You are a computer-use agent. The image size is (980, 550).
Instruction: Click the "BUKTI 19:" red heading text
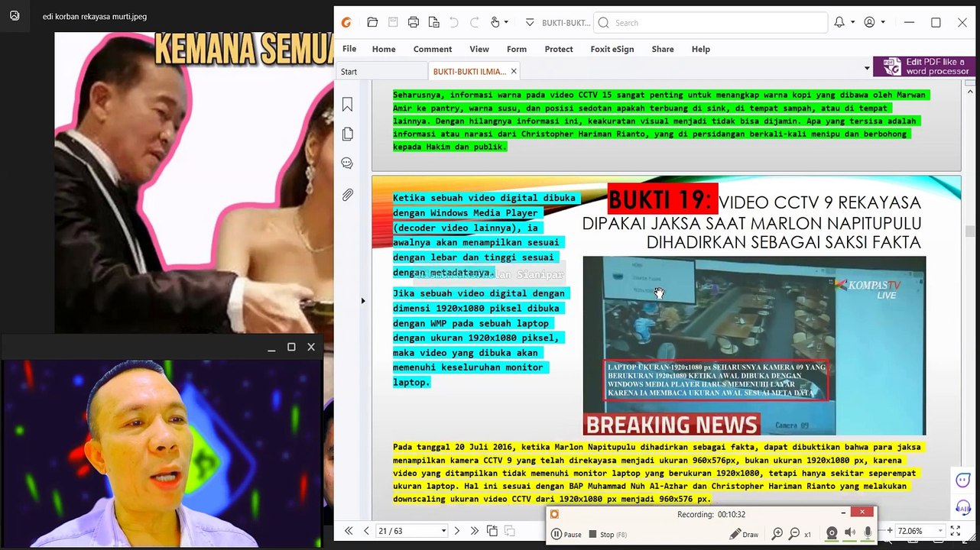[x=661, y=199]
